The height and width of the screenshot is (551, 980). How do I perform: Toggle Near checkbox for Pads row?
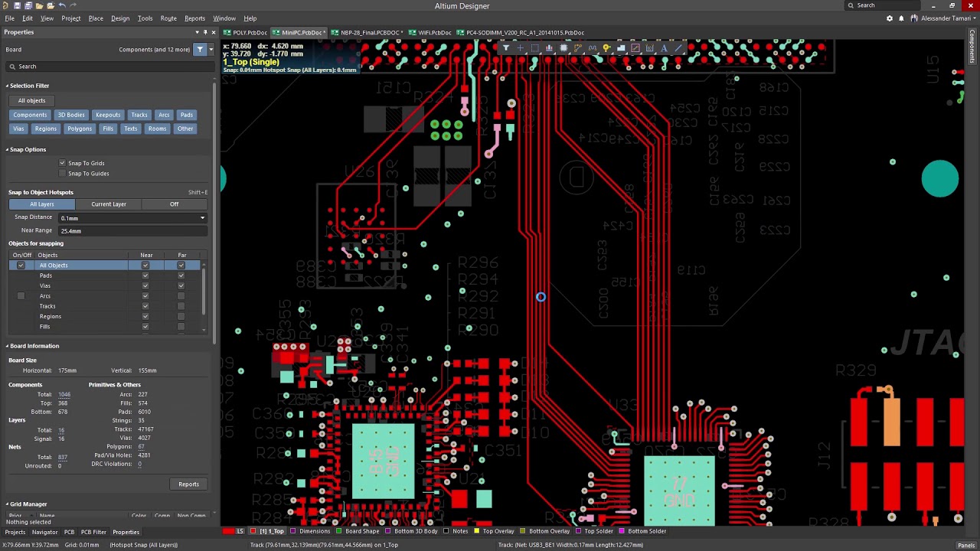[x=145, y=275]
